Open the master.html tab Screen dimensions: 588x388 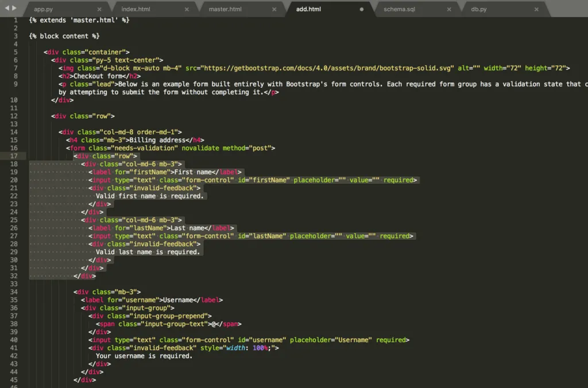coord(225,9)
